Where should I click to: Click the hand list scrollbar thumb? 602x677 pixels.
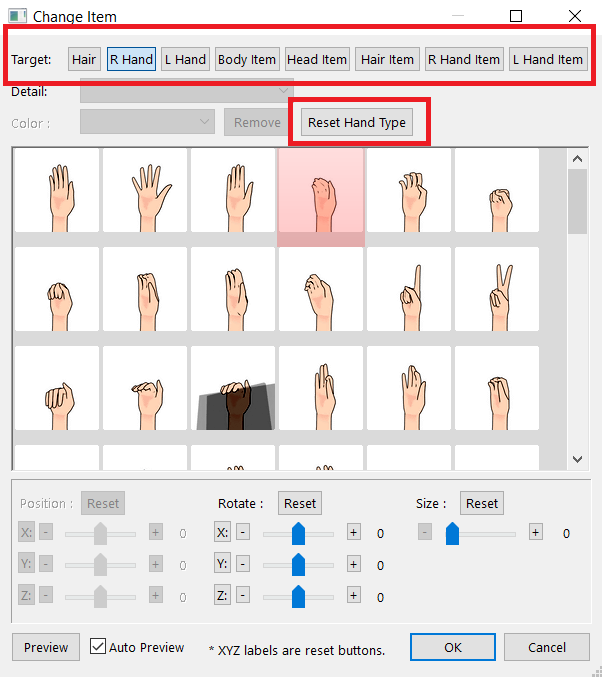tap(577, 201)
